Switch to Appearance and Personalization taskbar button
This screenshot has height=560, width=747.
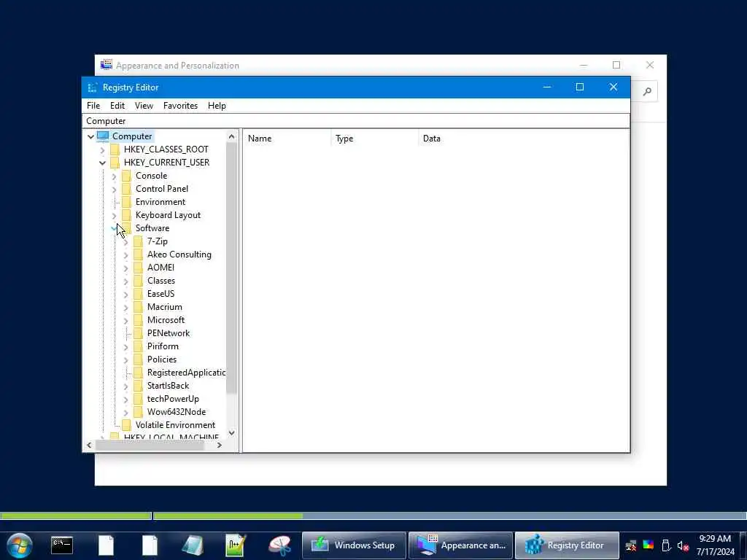point(461,545)
